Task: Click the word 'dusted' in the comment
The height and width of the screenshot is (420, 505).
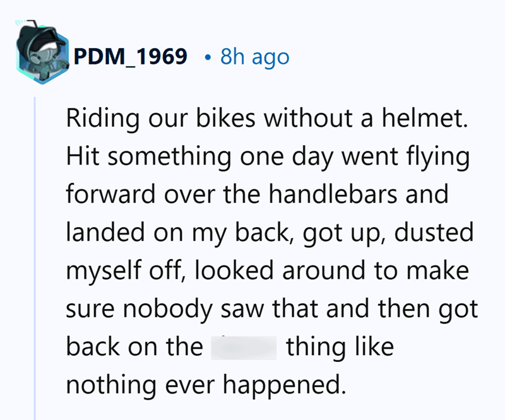Action: coord(434,232)
